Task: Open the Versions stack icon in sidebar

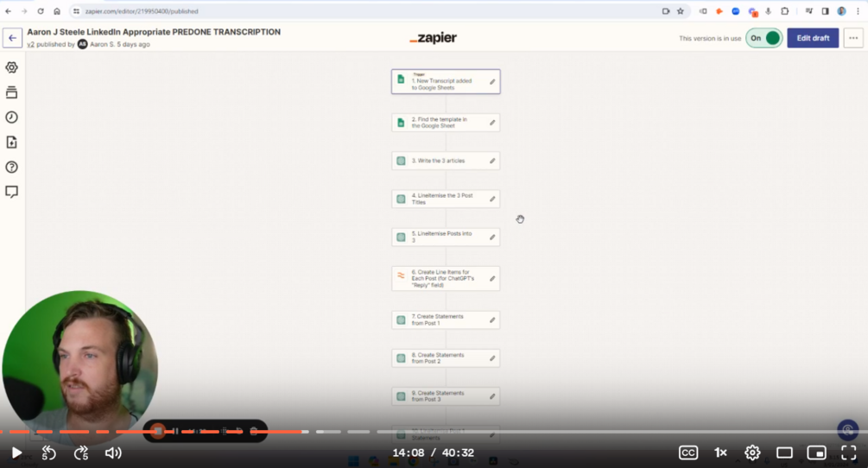Action: point(11,92)
